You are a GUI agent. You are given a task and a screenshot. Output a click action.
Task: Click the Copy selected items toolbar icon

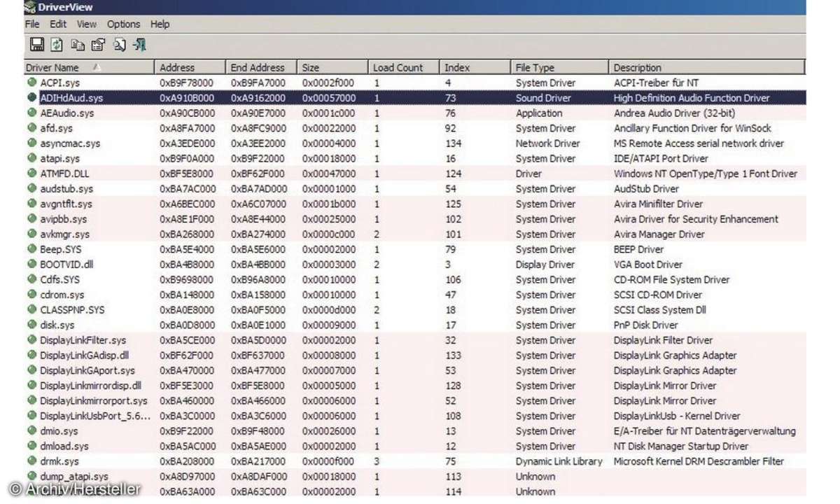tap(78, 45)
